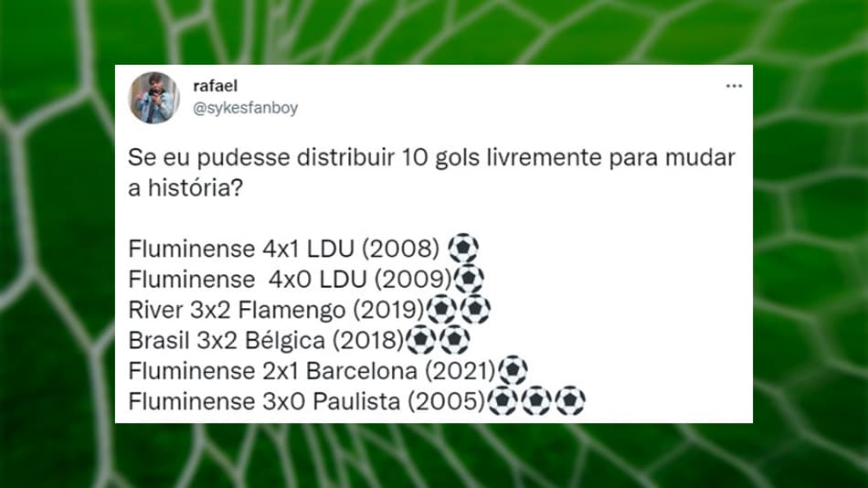The image size is (868, 488).
Task: Click the soccer ball after LDU (2009)
Action: click(x=469, y=279)
